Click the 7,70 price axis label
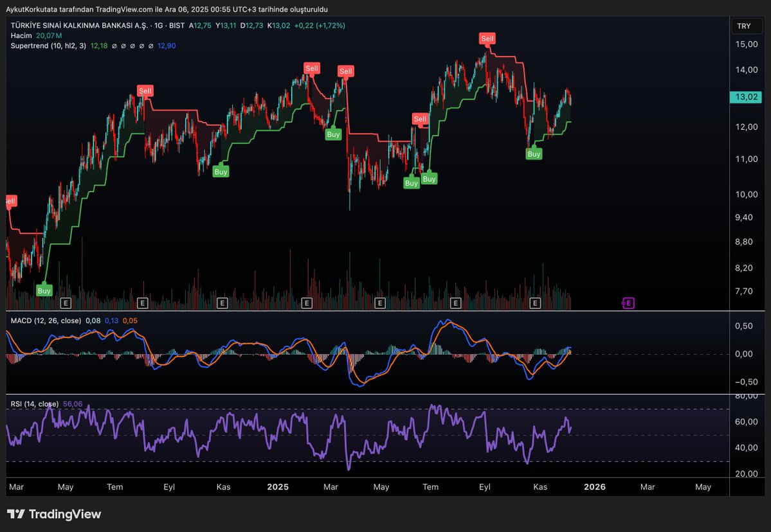Screen dimensions: 771x532 coord(744,291)
